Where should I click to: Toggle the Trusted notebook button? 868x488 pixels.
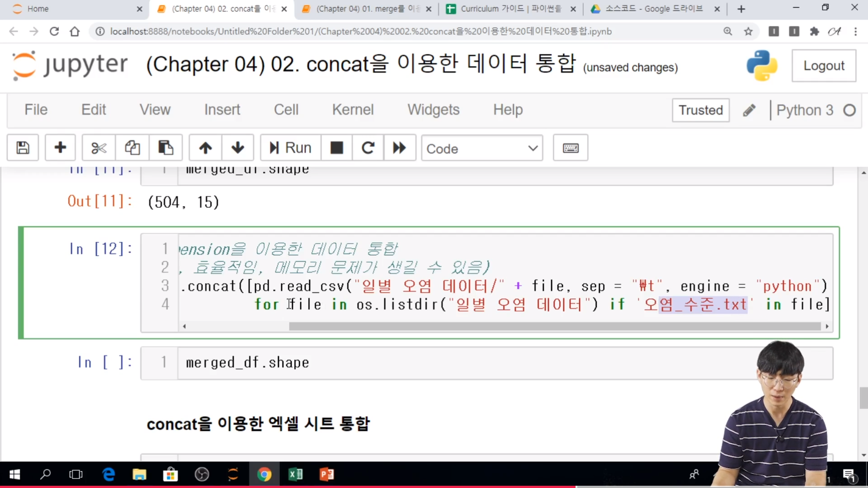(x=700, y=110)
